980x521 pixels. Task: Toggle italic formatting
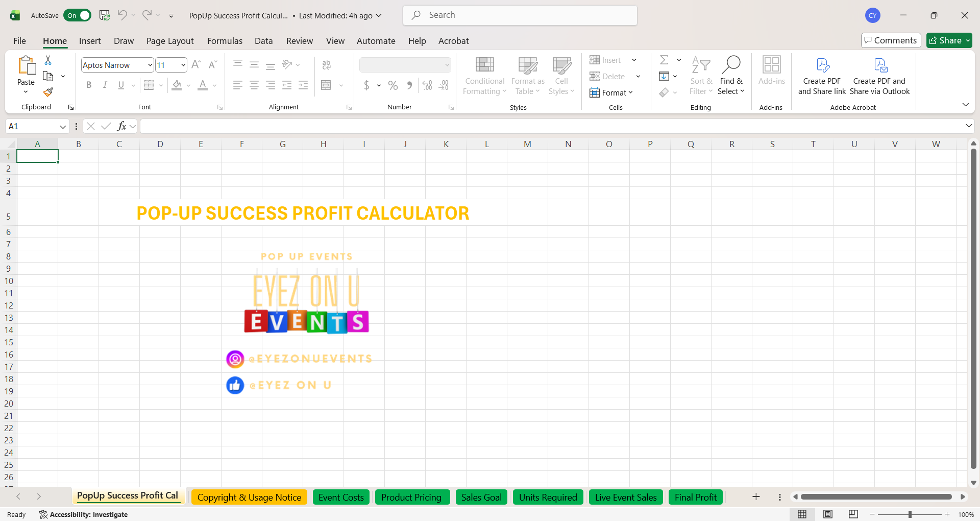[x=105, y=85]
